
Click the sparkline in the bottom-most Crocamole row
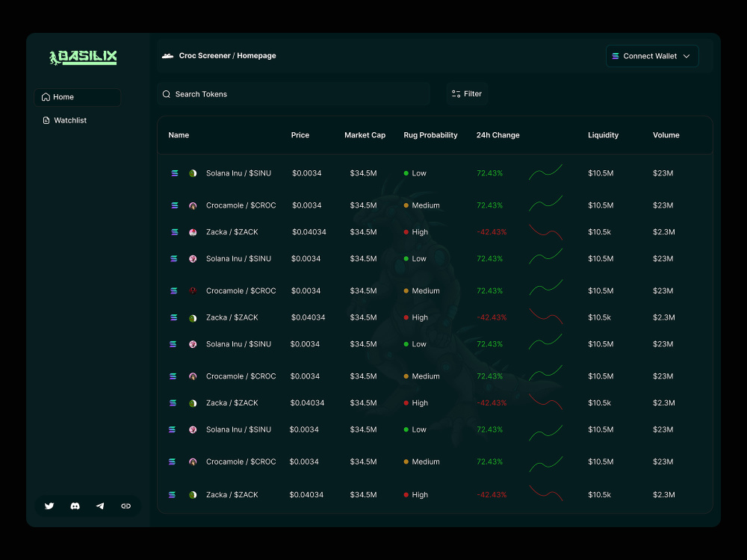coord(545,464)
